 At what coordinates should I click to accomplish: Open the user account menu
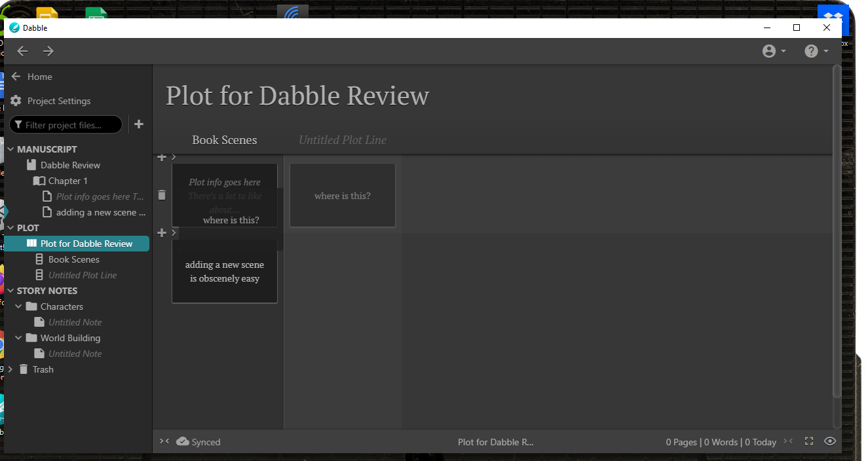[x=774, y=51]
